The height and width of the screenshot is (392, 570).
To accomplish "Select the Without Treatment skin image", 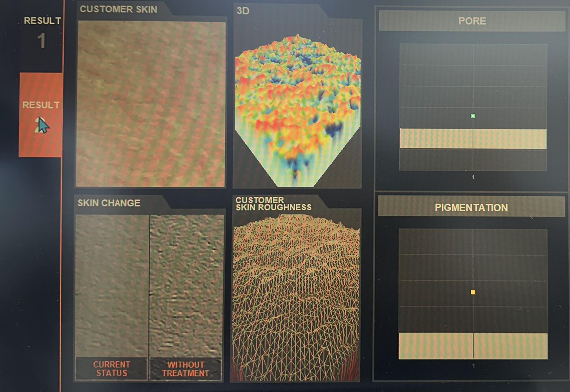I will point(187,285).
